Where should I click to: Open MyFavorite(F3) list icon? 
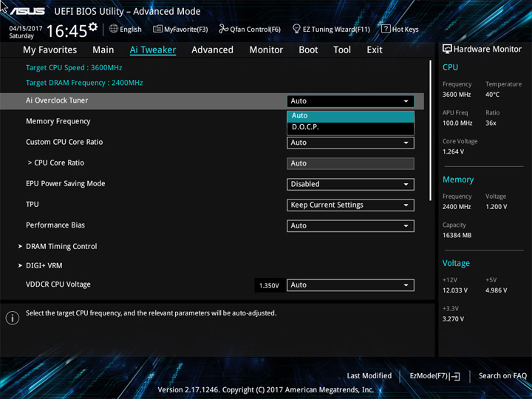(157, 29)
